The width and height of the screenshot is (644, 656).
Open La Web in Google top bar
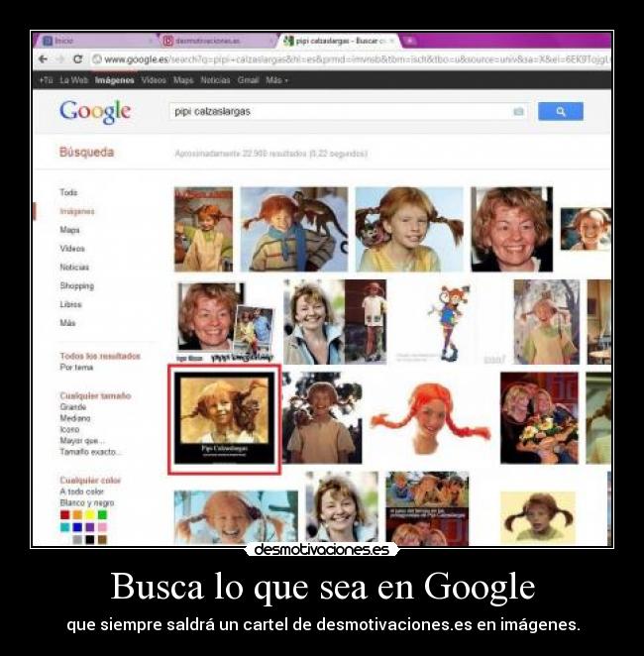pos(73,80)
